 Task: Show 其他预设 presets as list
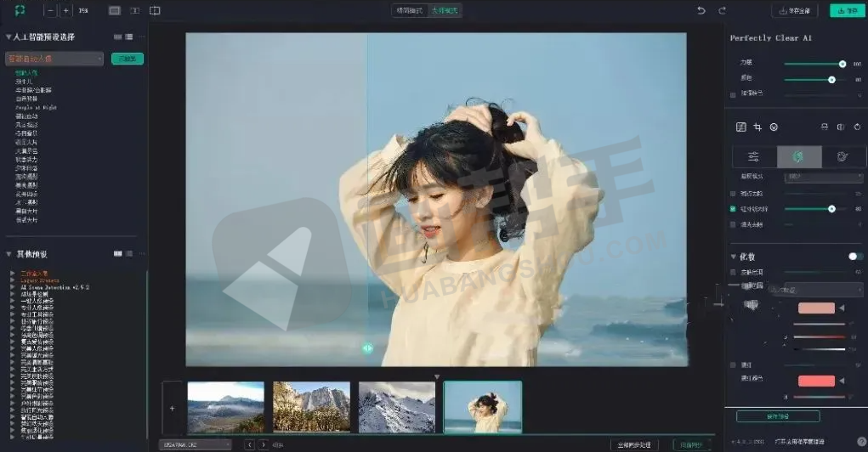click(129, 254)
